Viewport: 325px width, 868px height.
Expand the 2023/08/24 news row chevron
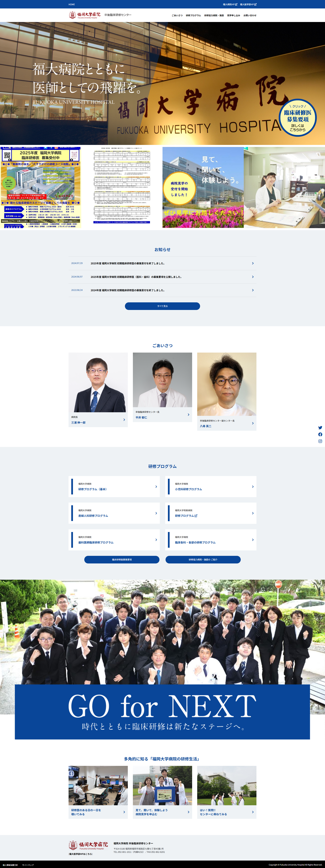point(253,290)
